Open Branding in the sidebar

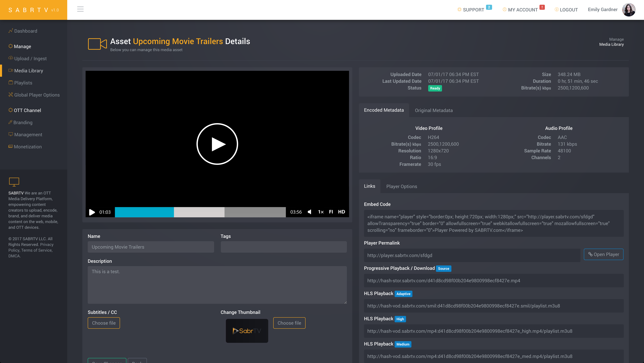pos(23,123)
